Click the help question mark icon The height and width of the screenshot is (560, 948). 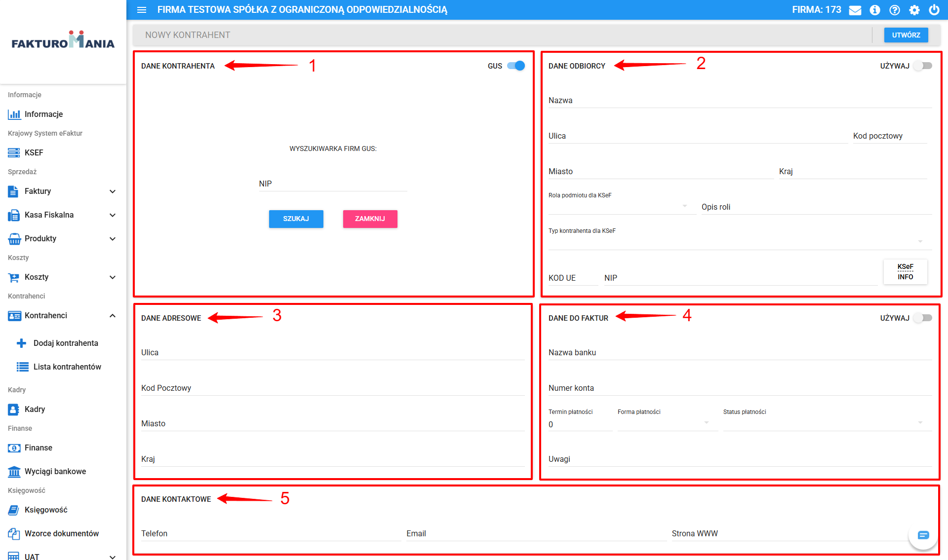(895, 10)
